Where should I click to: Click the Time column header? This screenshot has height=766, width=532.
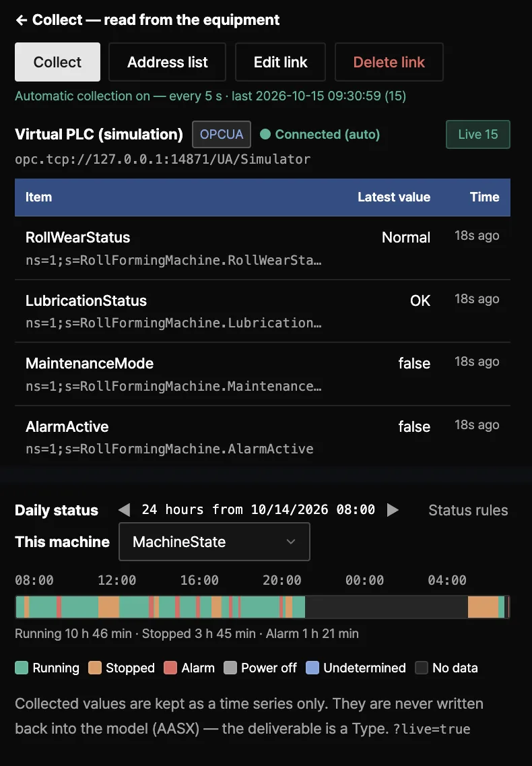click(x=485, y=197)
